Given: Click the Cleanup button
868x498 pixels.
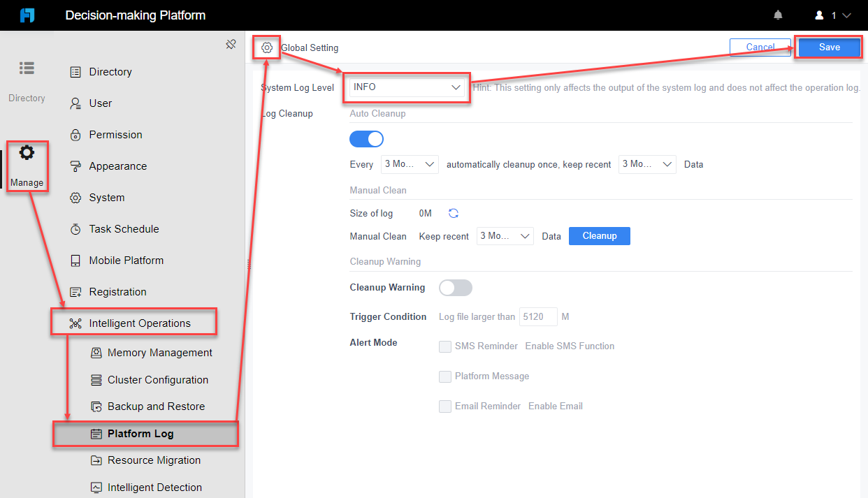Looking at the screenshot, I should pyautogui.click(x=599, y=235).
